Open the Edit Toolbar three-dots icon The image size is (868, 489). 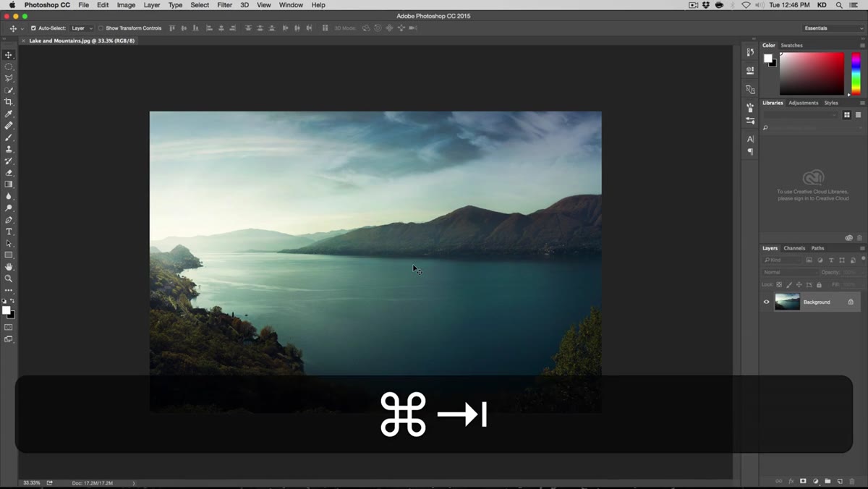[x=9, y=290]
